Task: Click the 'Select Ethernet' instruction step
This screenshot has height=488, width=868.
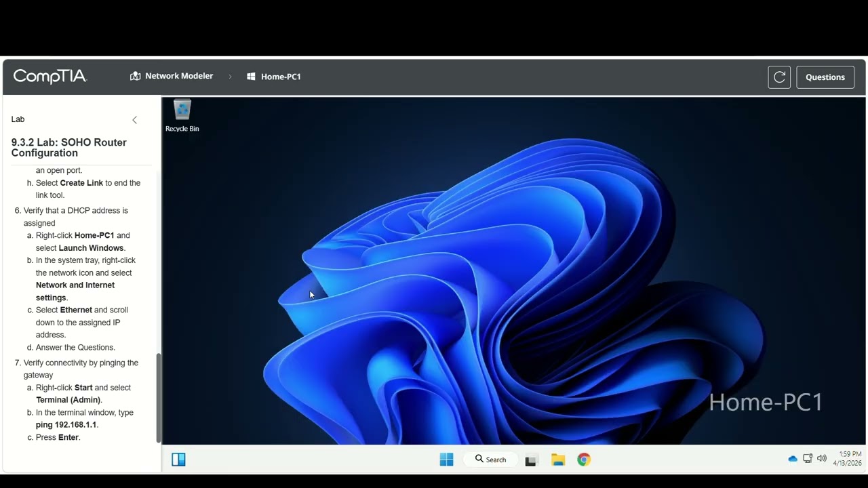Action: click(x=82, y=323)
